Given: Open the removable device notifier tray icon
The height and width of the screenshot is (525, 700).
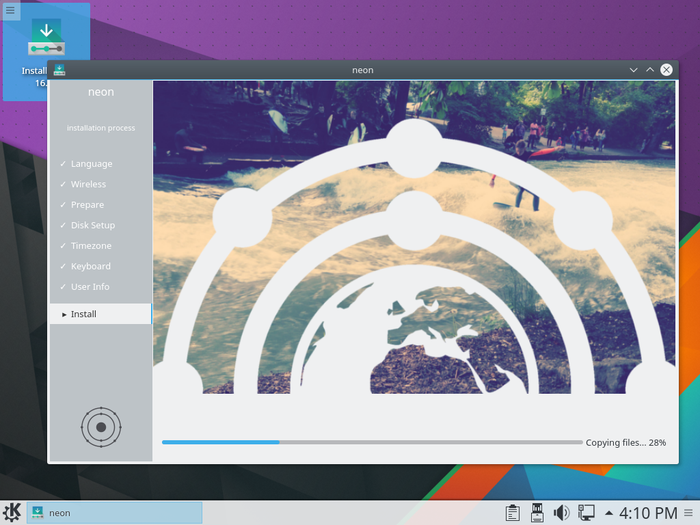Looking at the screenshot, I should [537, 512].
